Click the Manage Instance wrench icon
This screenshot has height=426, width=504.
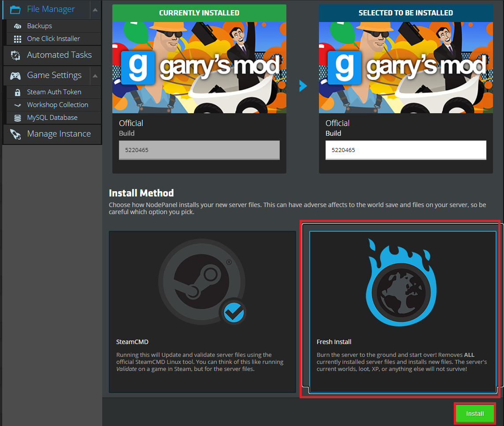point(15,134)
